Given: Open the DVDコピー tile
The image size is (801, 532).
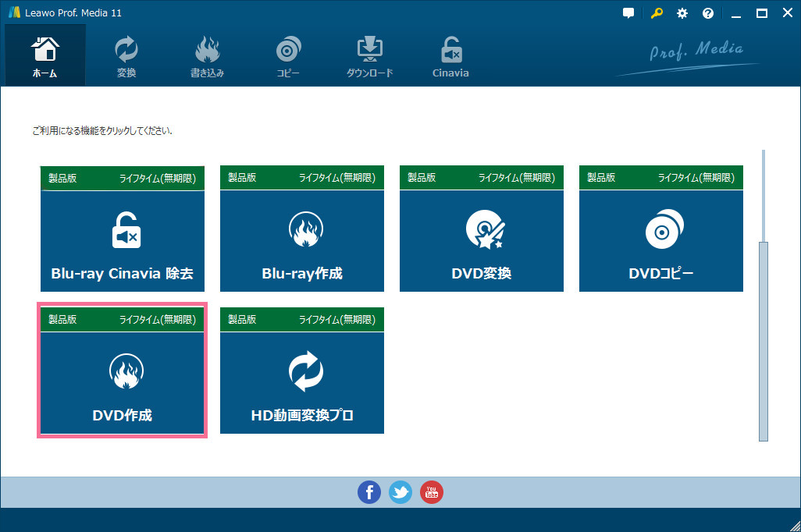Looking at the screenshot, I should (660, 240).
